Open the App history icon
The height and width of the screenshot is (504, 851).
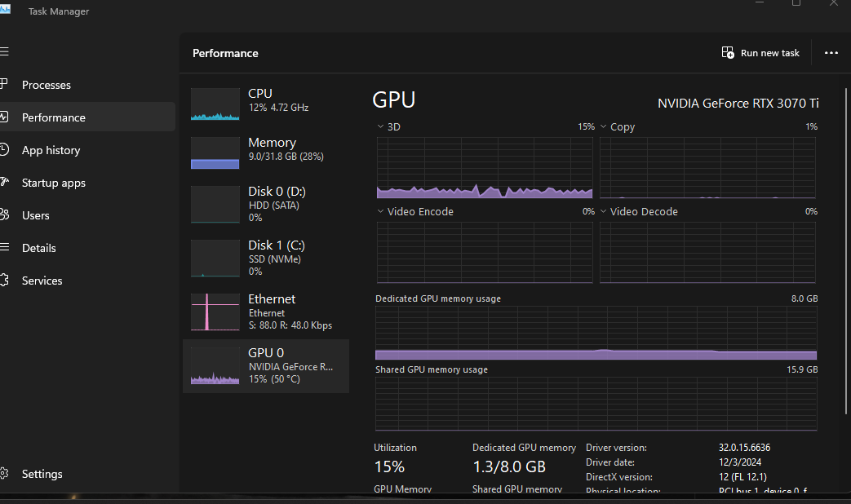coord(4,150)
